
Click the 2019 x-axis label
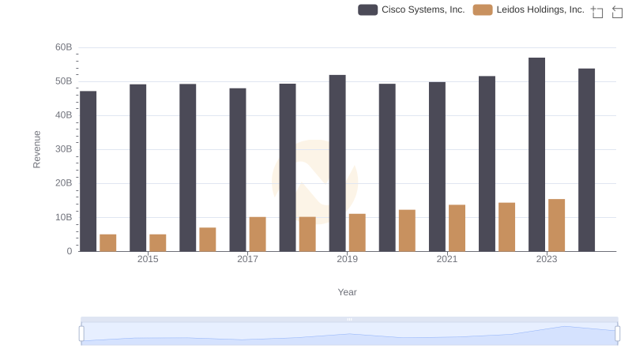click(x=347, y=259)
